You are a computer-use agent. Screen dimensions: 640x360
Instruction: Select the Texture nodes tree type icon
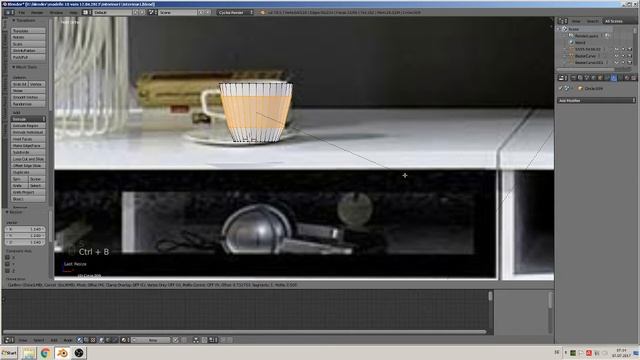[93, 340]
